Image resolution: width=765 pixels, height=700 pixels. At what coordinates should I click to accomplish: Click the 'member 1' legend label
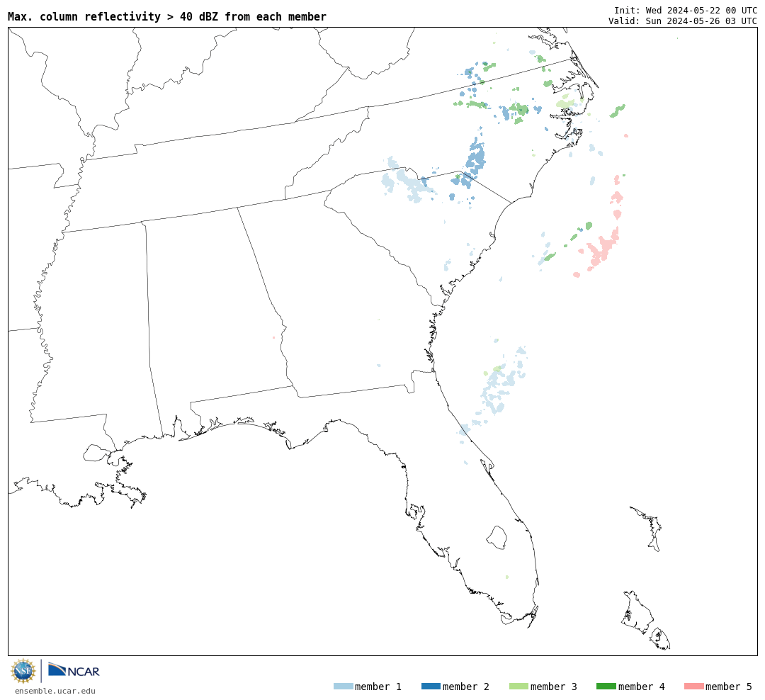coord(378,687)
